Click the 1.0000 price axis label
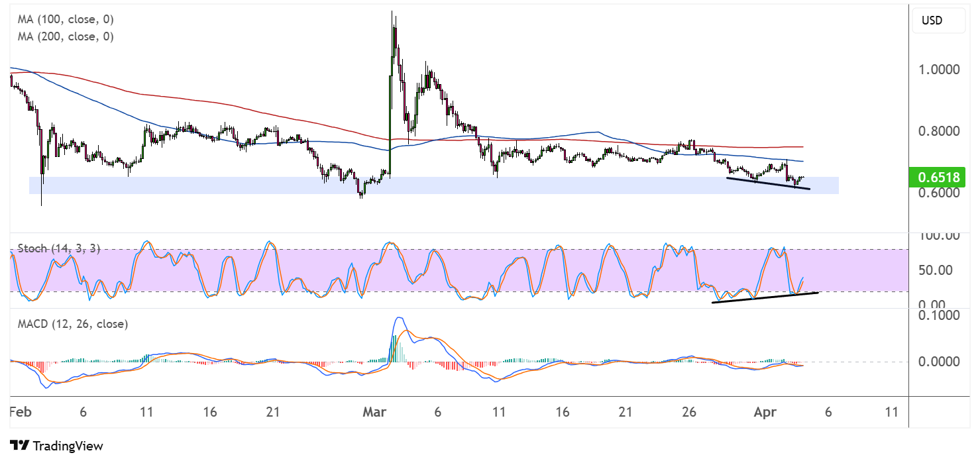Viewport: 980px width, 463px height. pyautogui.click(x=940, y=69)
